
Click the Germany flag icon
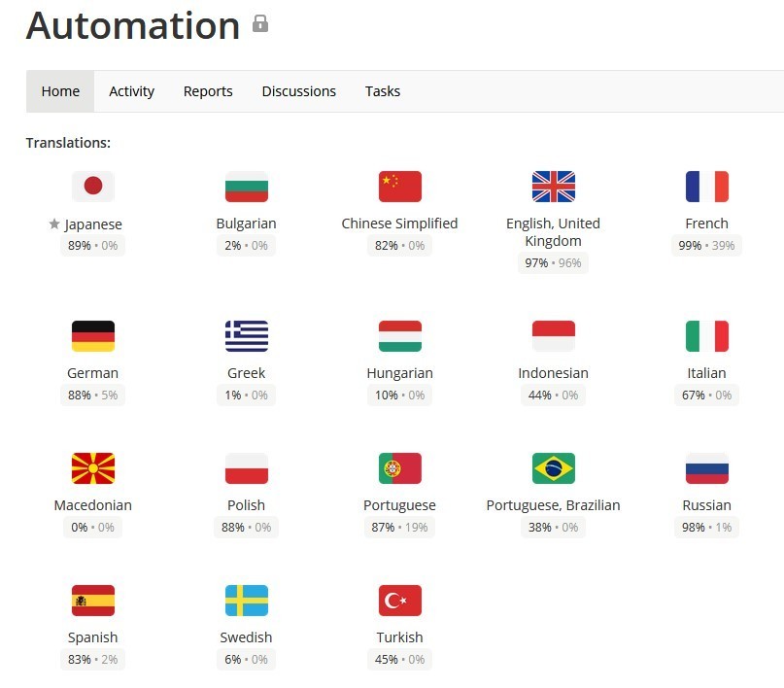coord(93,336)
